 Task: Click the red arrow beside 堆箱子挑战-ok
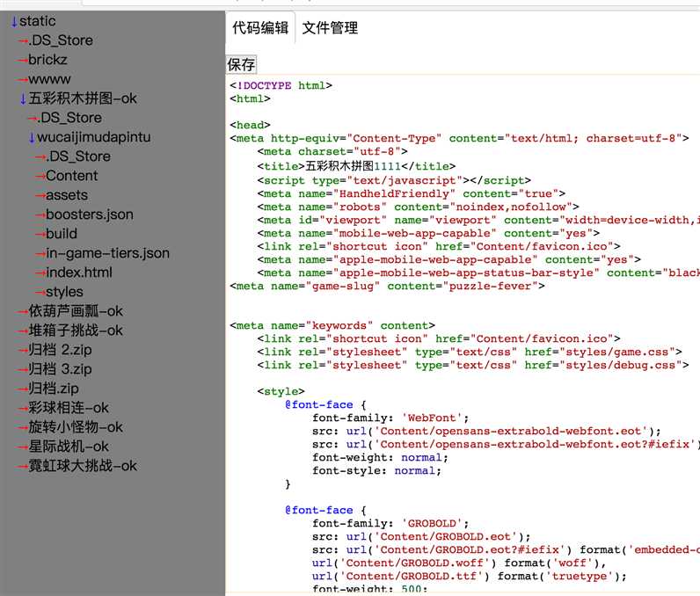pos(22,331)
